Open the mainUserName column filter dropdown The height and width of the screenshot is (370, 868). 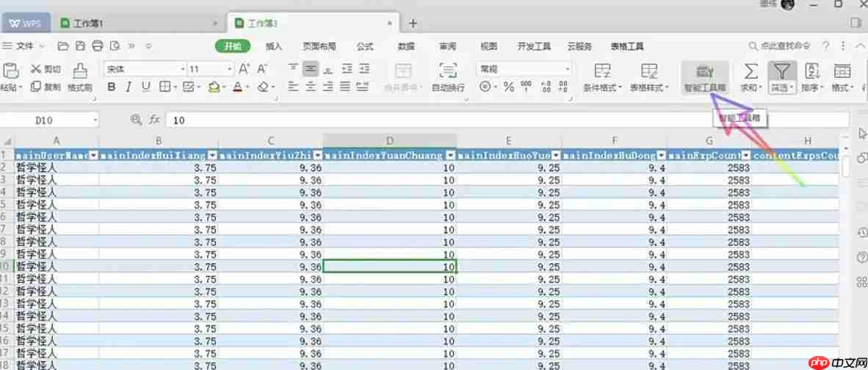pos(93,155)
